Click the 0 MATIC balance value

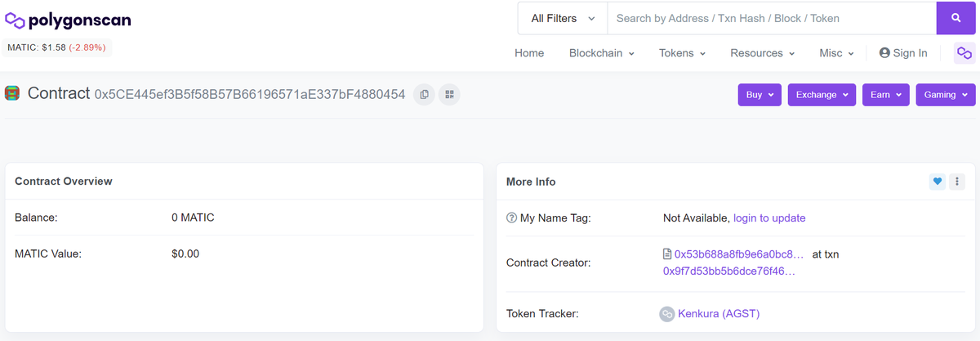pos(193,218)
